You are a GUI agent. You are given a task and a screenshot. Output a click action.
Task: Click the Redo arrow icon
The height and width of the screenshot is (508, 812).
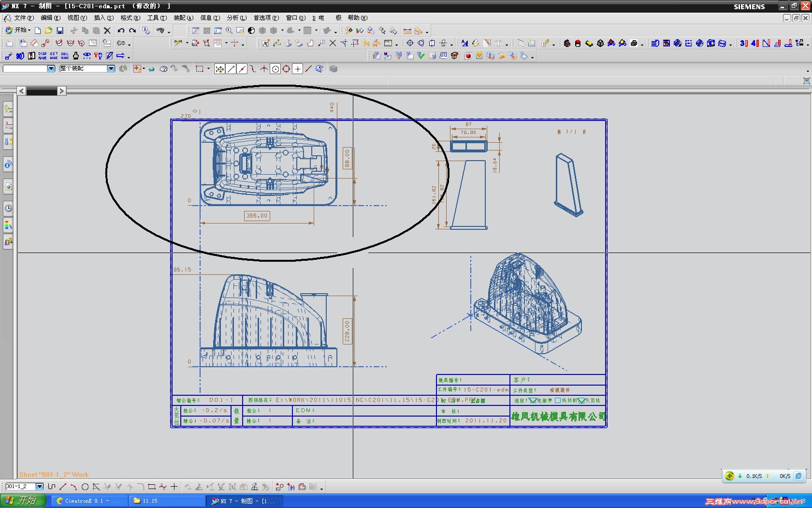click(x=132, y=30)
